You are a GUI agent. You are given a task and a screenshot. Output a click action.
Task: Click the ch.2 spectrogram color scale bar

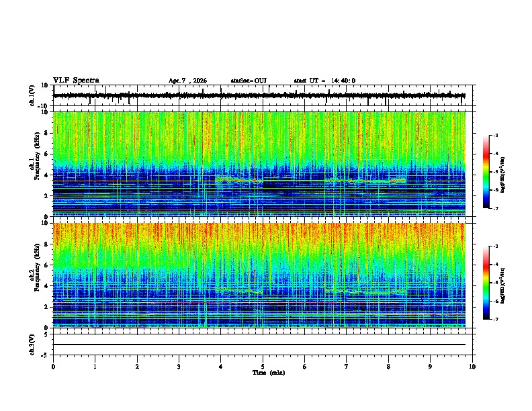click(x=486, y=283)
